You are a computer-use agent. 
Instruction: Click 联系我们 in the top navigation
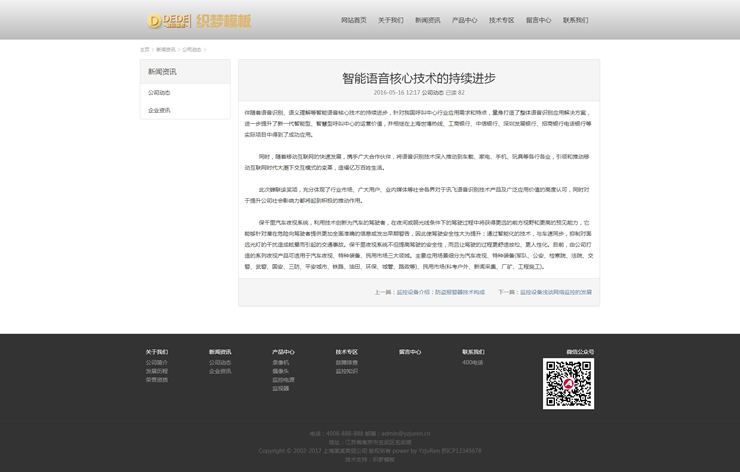click(575, 20)
